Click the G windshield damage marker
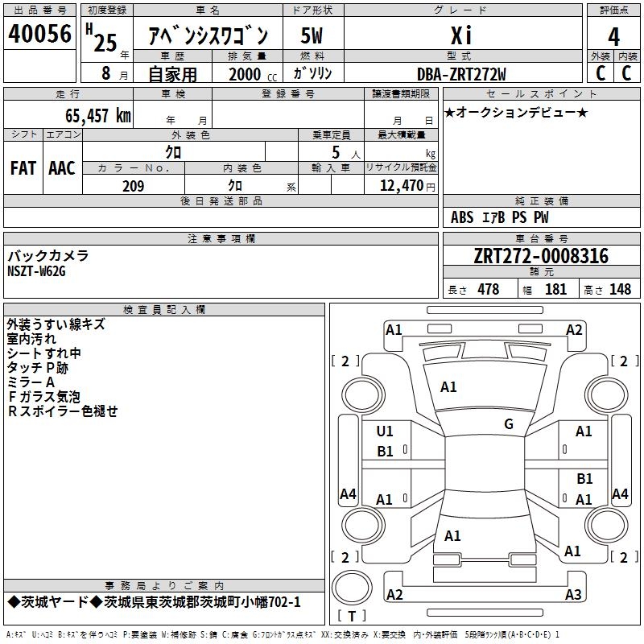Screen dimensions: 644x644 tap(508, 424)
